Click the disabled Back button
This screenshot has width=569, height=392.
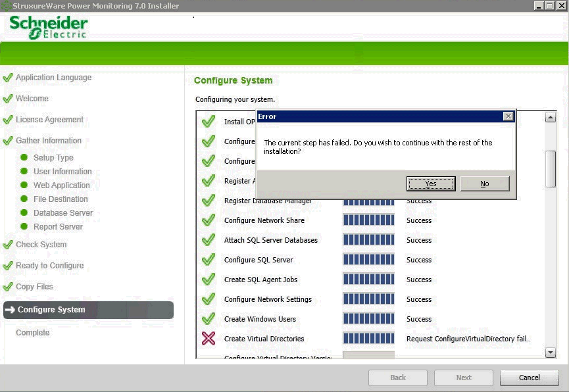[x=398, y=378]
